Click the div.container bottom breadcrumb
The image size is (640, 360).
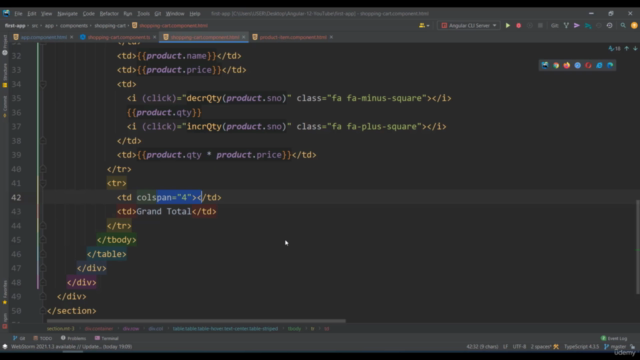(99, 329)
